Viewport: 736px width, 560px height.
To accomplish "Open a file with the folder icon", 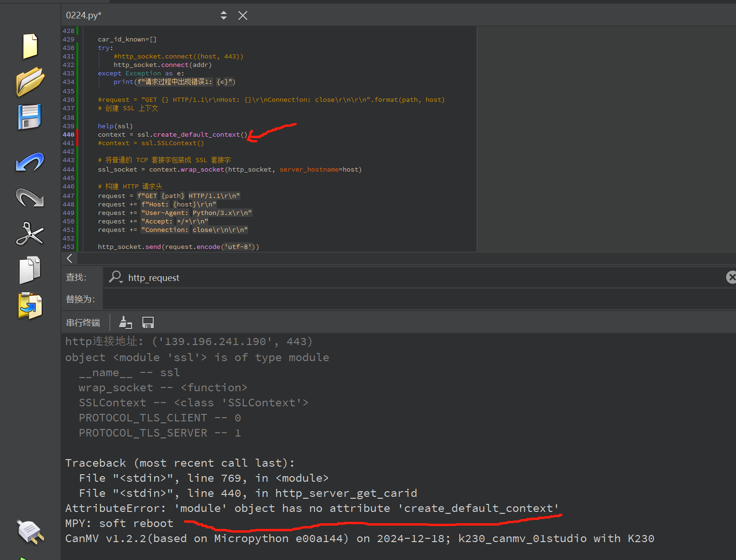I will (30, 81).
